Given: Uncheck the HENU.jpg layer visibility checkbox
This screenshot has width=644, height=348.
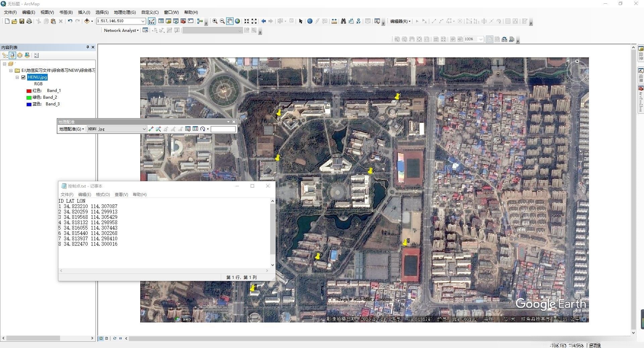Looking at the screenshot, I should (23, 77).
